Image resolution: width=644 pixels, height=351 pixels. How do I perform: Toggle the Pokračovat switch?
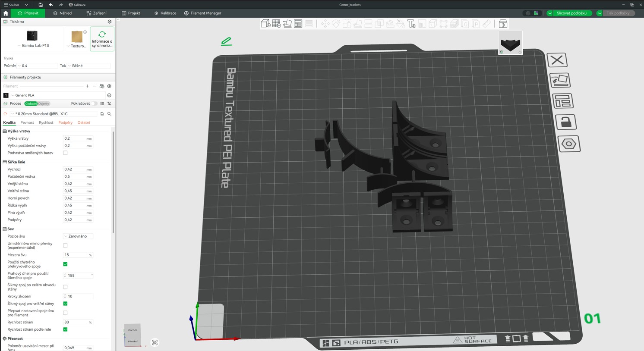click(94, 103)
